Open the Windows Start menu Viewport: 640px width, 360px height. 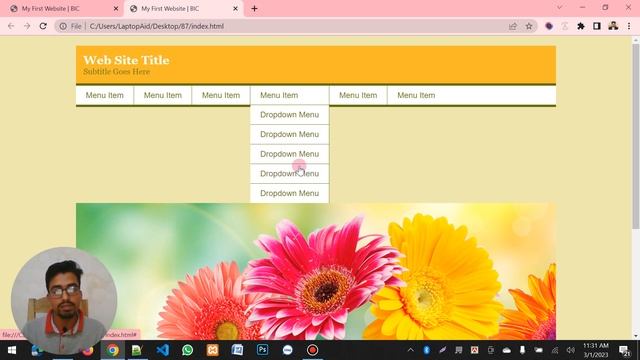[12, 350]
